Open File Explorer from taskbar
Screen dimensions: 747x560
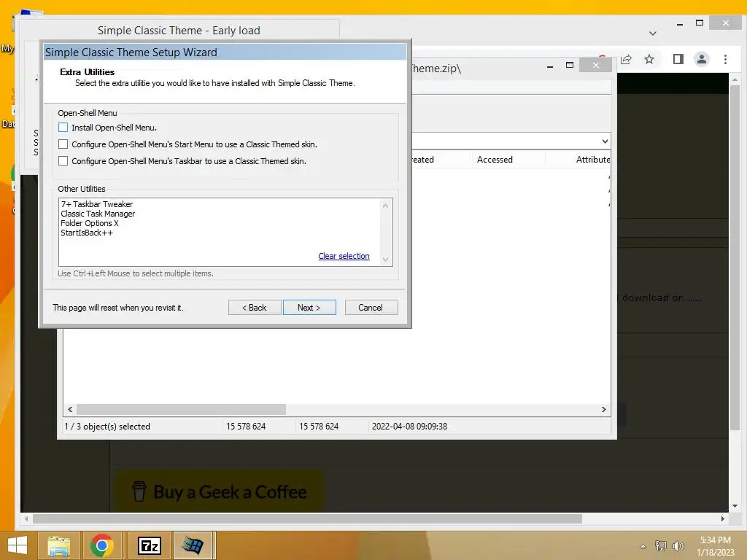click(x=59, y=545)
